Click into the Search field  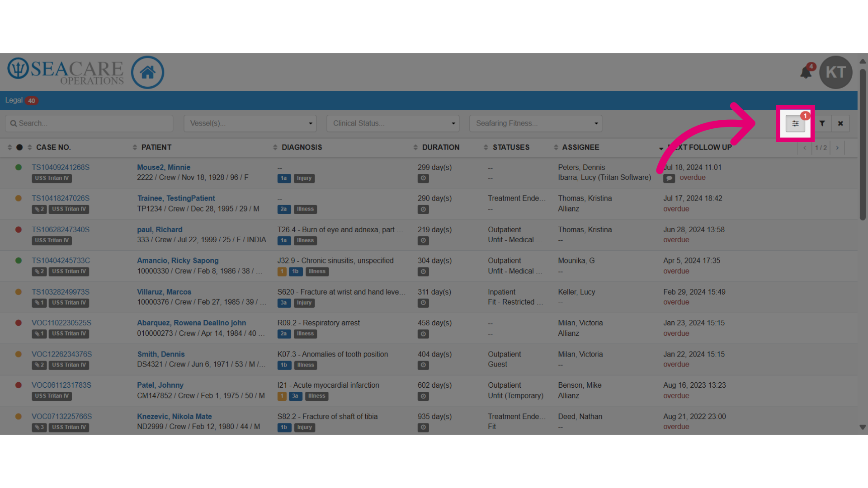[89, 123]
